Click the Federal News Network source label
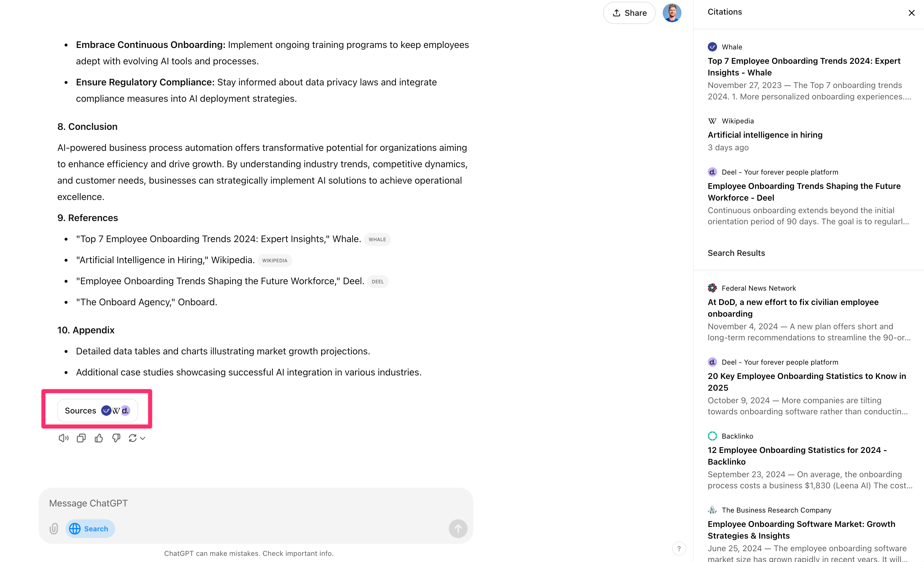 tap(759, 288)
